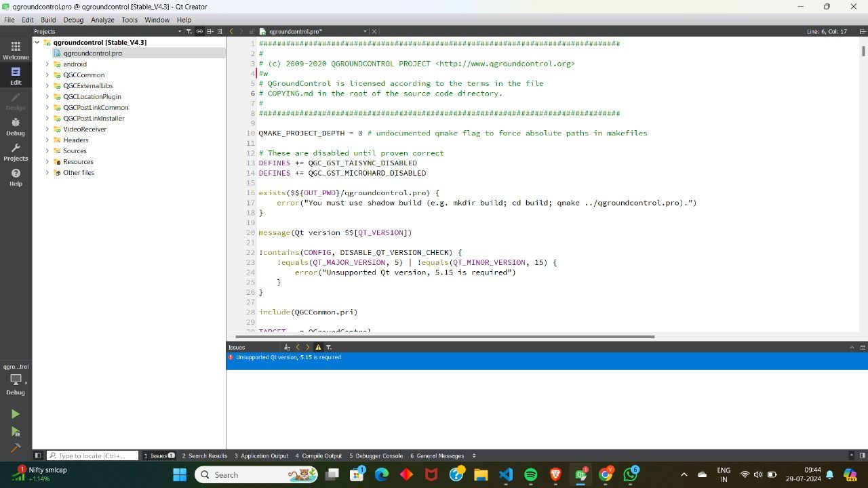Viewport: 868px width, 488px height.
Task: Toggle Synchronize with Editor link icon
Action: click(199, 31)
